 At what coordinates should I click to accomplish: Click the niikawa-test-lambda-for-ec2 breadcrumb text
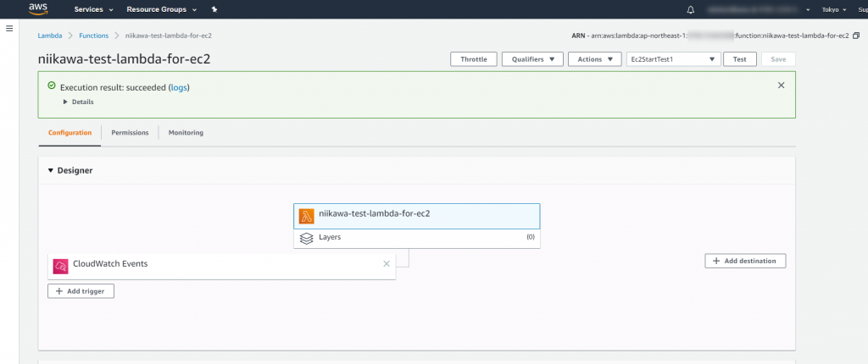click(x=169, y=36)
